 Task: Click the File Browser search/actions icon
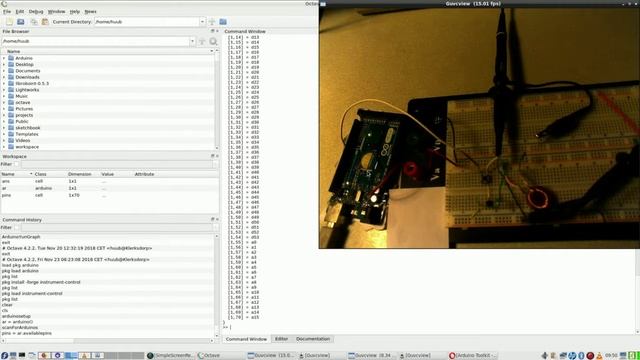click(x=213, y=41)
